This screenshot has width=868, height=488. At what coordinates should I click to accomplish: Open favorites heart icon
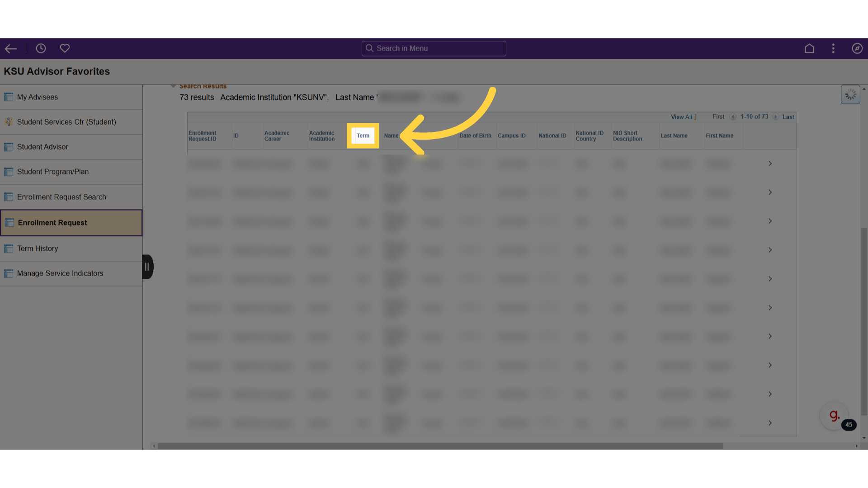[65, 48]
